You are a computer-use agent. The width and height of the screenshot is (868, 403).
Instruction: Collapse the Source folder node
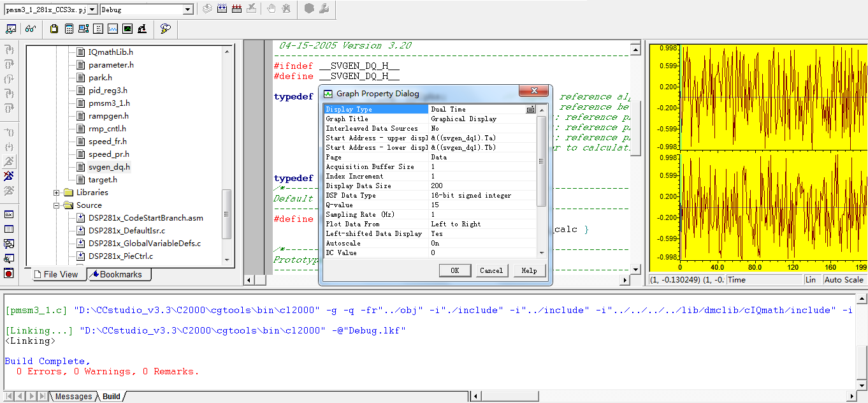(57, 205)
